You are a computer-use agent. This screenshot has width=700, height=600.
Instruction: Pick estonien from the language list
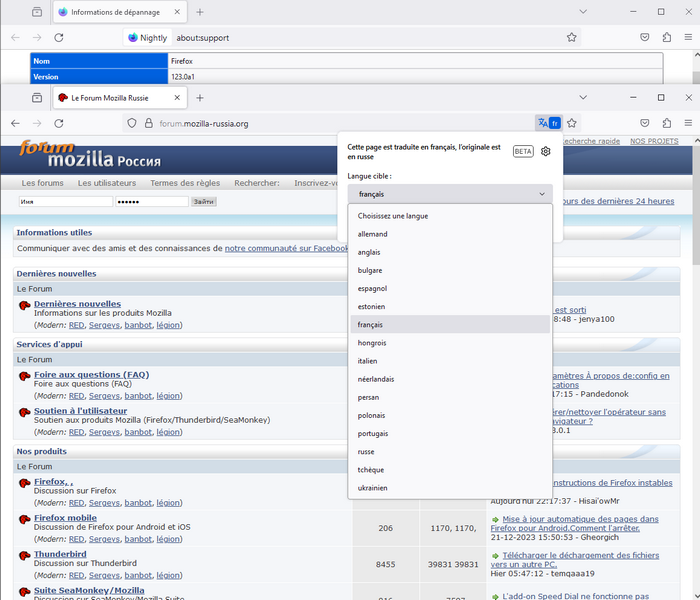pyautogui.click(x=450, y=307)
